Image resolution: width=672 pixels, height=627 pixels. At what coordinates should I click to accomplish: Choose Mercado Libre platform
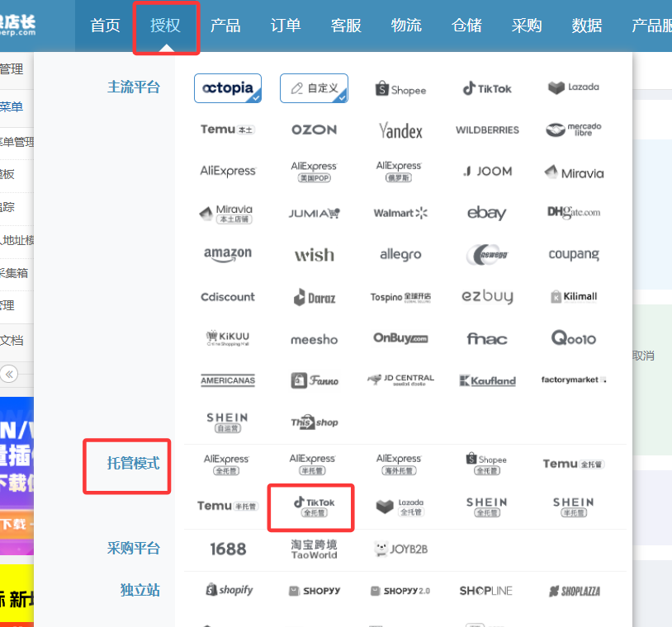pyautogui.click(x=574, y=130)
